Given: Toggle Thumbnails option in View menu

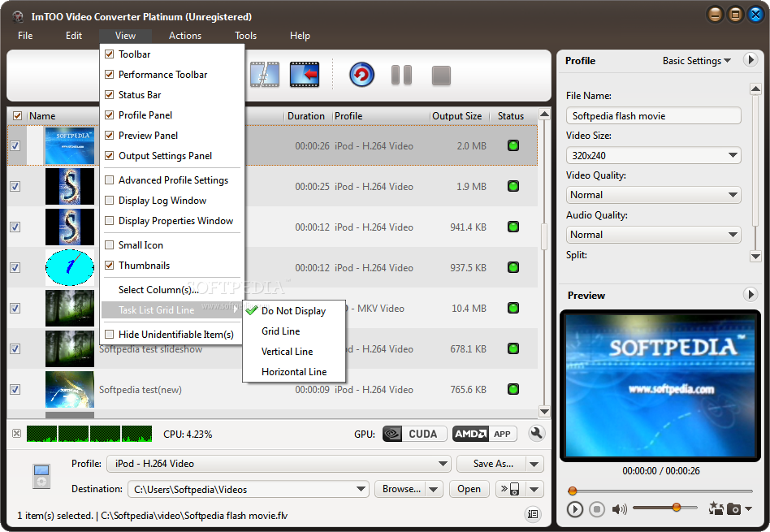Looking at the screenshot, I should (x=172, y=266).
